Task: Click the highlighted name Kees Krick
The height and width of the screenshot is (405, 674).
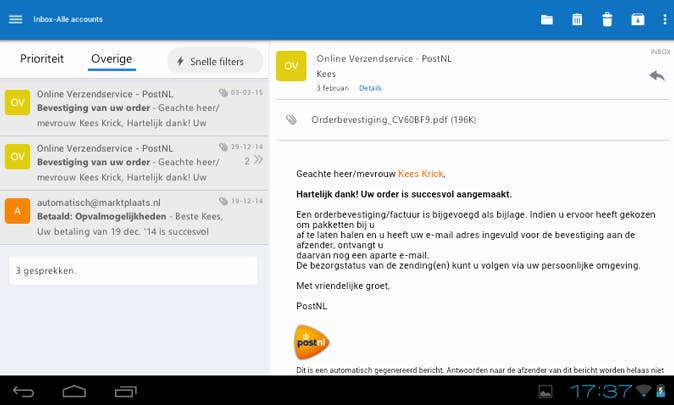Action: pyautogui.click(x=421, y=174)
